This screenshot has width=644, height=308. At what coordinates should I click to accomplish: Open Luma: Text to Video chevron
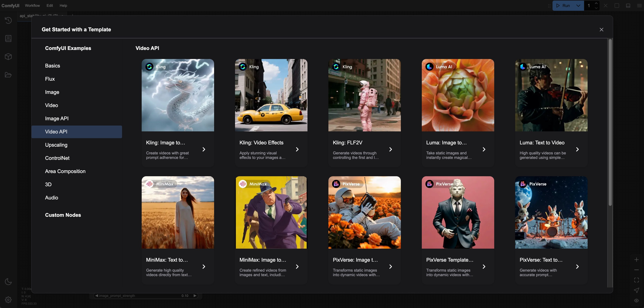[577, 149]
